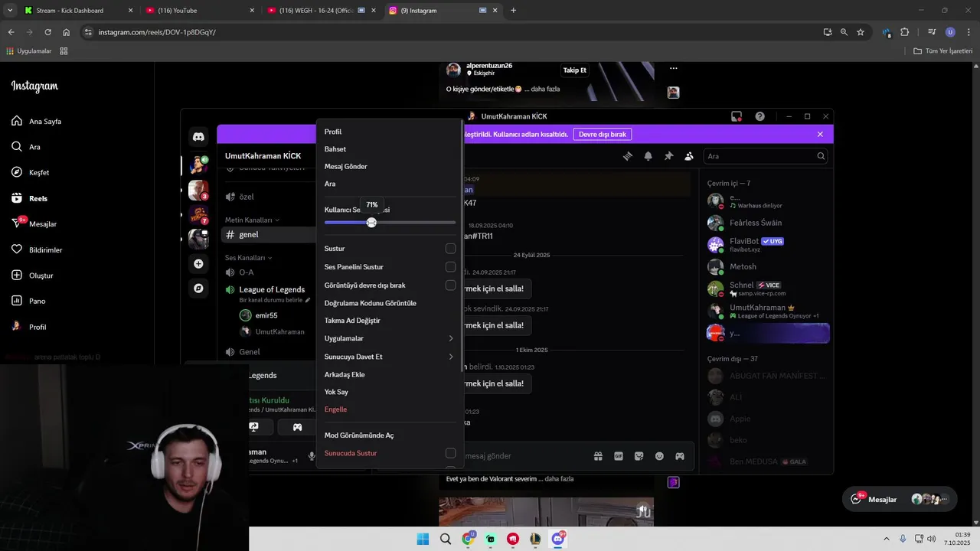Select Mesaj Gönder in context menu
The width and height of the screenshot is (980, 551).
tap(390, 166)
